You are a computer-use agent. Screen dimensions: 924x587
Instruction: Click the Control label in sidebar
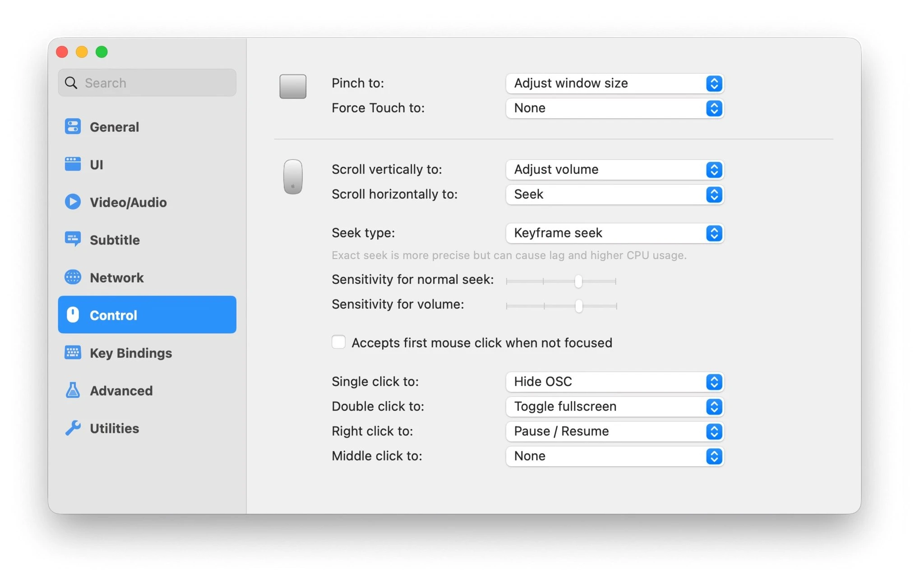(x=113, y=315)
